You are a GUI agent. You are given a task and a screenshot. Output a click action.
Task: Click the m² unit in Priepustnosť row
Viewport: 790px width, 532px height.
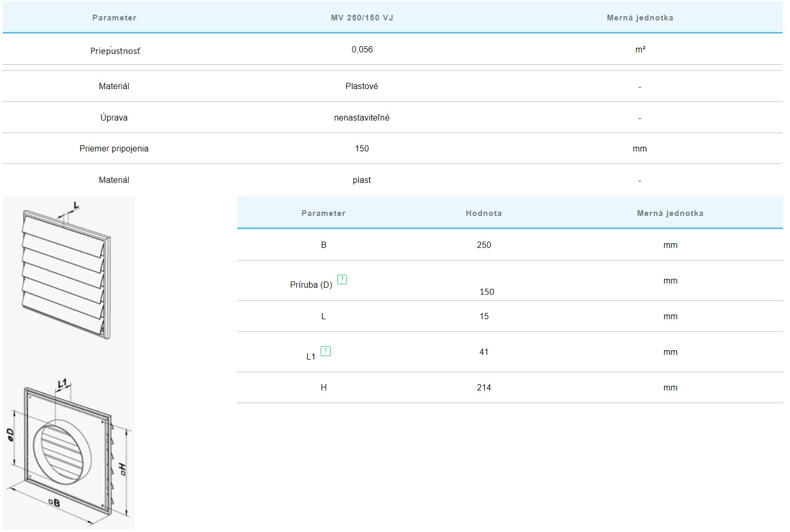tap(640, 50)
